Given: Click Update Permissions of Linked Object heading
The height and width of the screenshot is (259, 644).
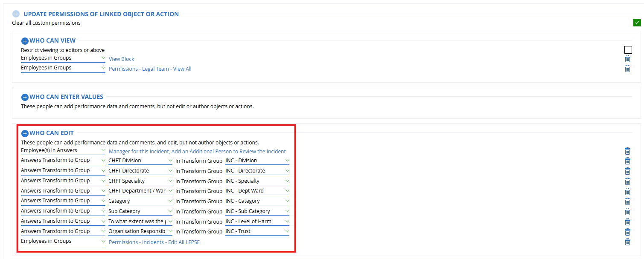Looking at the screenshot, I should (x=101, y=14).
